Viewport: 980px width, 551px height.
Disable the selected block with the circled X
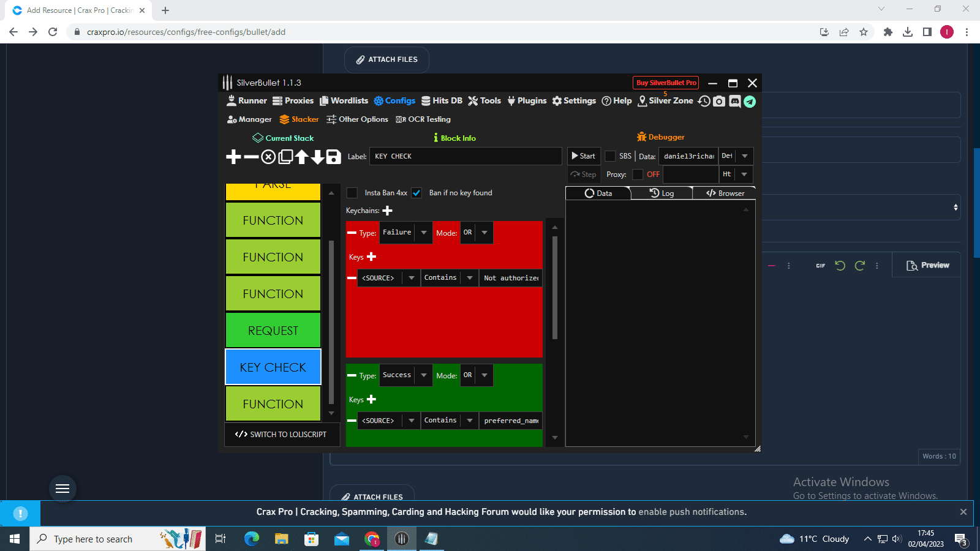[x=268, y=157]
